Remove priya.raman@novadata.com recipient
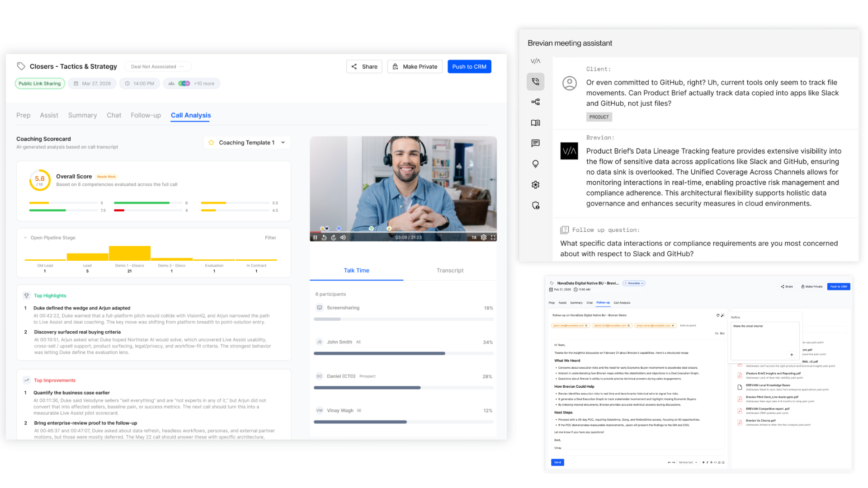This screenshot has width=868, height=488. click(673, 325)
